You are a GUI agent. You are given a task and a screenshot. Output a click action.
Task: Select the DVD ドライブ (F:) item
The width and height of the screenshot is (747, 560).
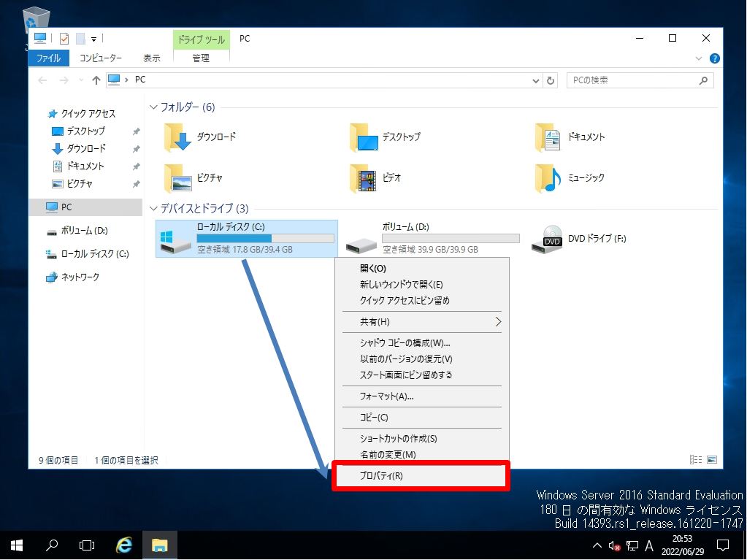579,239
